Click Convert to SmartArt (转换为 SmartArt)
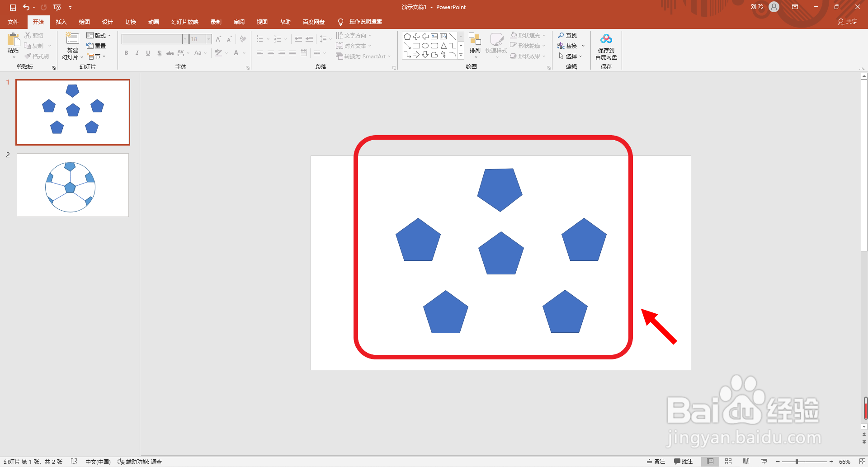This screenshot has width=868, height=467. coord(363,56)
